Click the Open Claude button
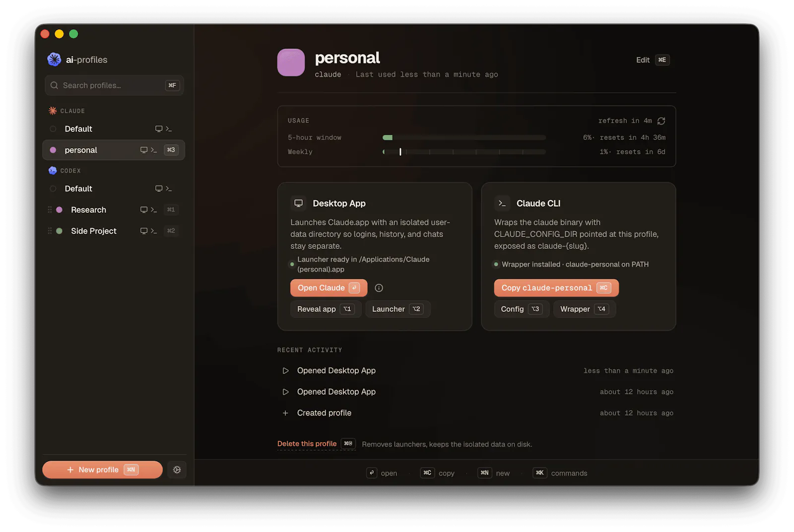Screen dimensions: 794x532 click(x=329, y=288)
